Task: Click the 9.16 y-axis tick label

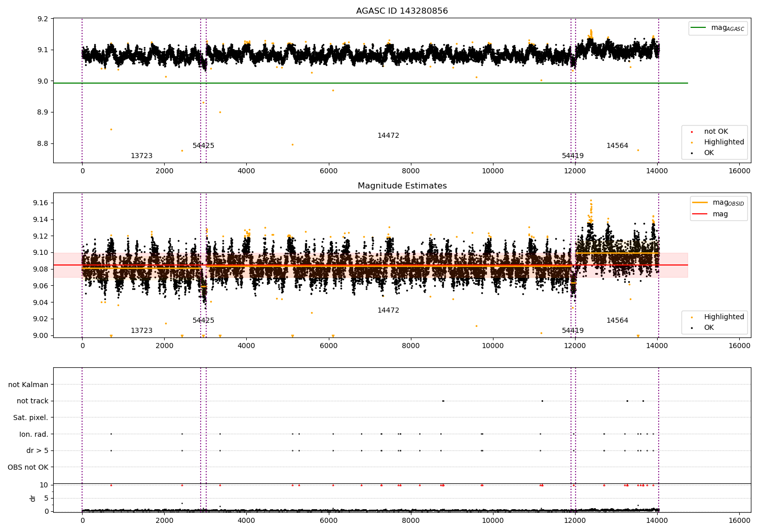Action: 41,203
